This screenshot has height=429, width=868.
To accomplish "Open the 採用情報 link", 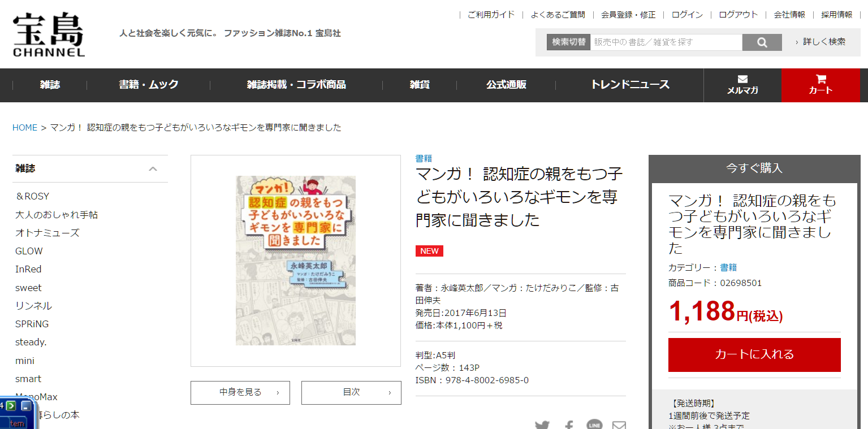I will (837, 15).
